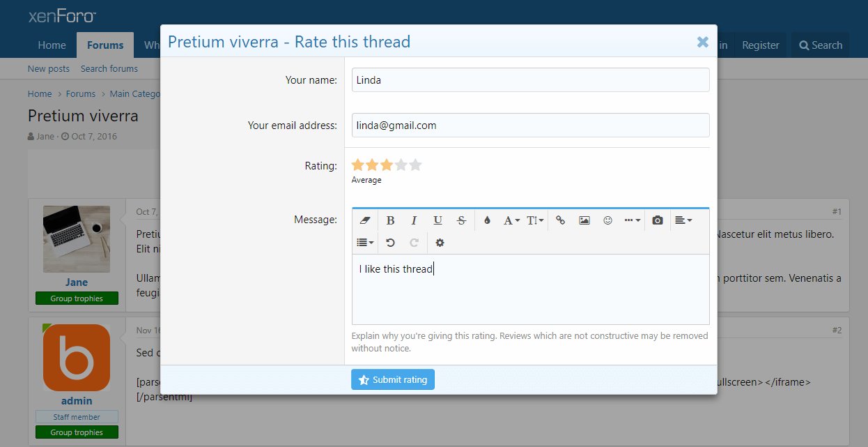Image resolution: width=868 pixels, height=447 pixels.
Task: Open the Forums navigation tab
Action: [x=105, y=45]
